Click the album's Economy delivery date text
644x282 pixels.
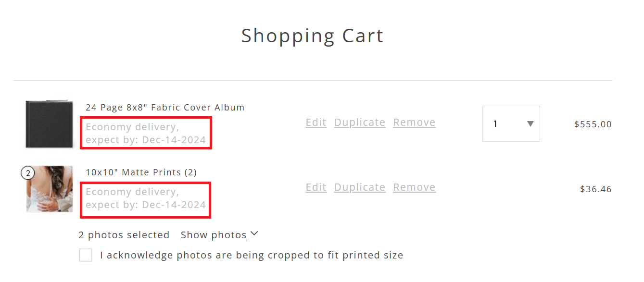(x=146, y=134)
